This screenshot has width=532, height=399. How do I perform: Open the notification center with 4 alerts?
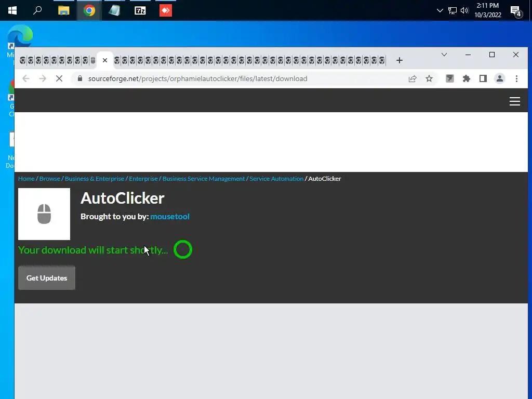coord(516,11)
